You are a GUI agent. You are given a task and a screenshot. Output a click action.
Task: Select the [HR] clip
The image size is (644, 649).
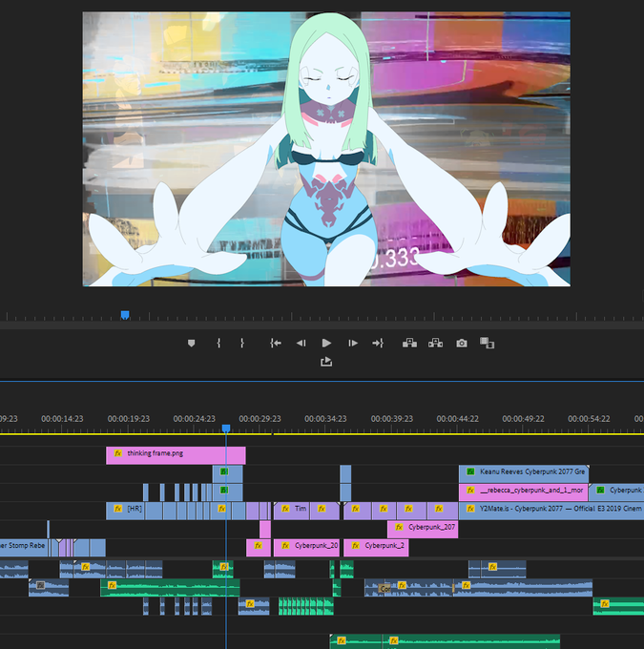pyautogui.click(x=125, y=511)
